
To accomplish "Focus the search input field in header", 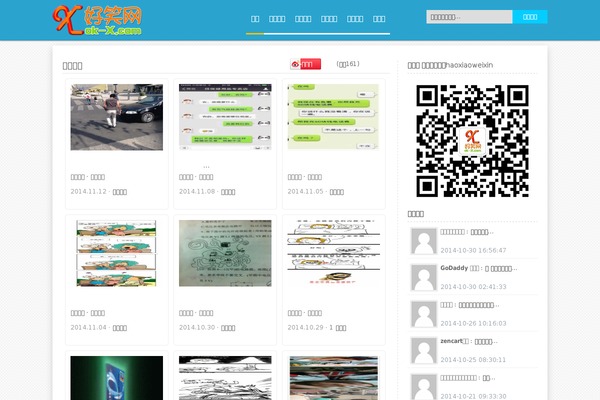I will 469,17.
